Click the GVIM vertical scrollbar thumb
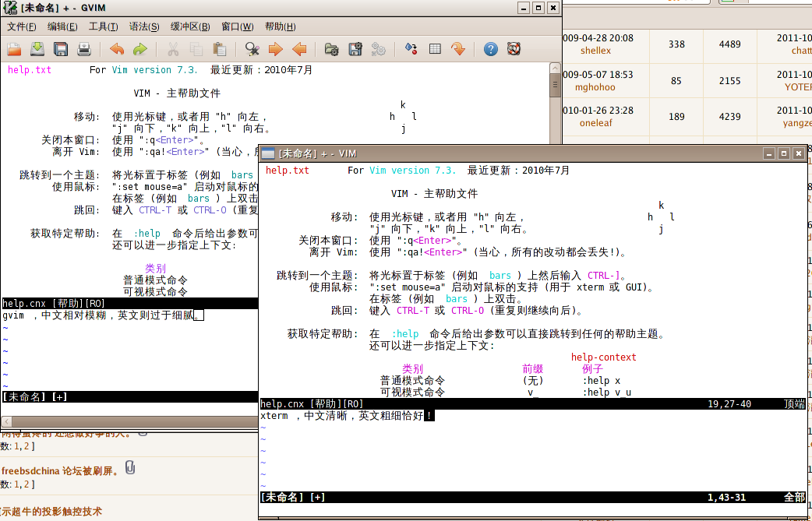 (x=555, y=85)
